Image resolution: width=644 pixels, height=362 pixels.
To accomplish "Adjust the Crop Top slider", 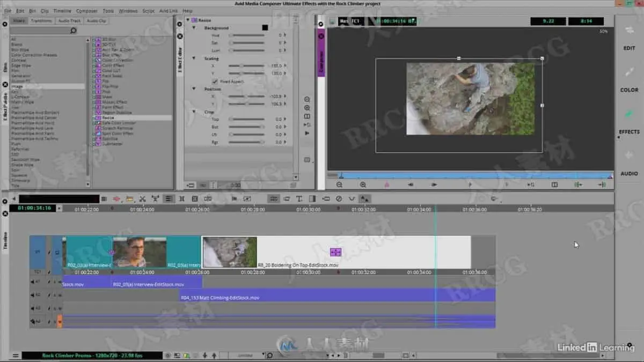I will 247,119.
